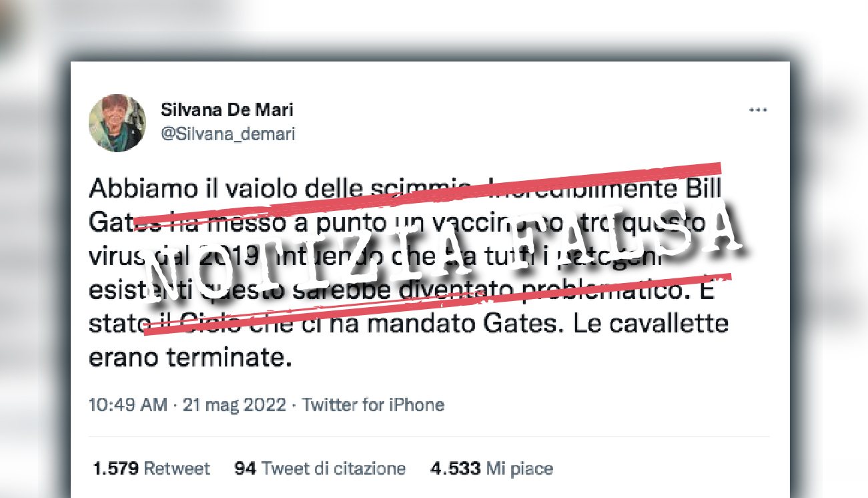This screenshot has height=498, width=868.
Task: Open the 10:49 AM timestamp
Action: (128, 405)
